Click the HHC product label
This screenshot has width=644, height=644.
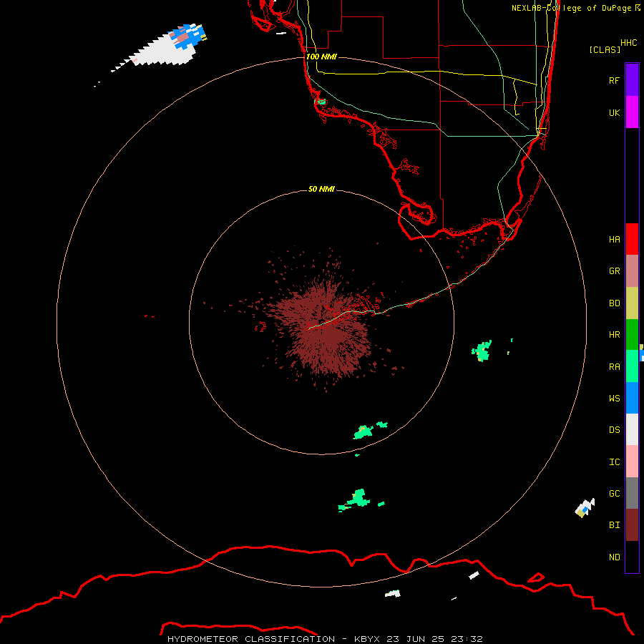628,43
